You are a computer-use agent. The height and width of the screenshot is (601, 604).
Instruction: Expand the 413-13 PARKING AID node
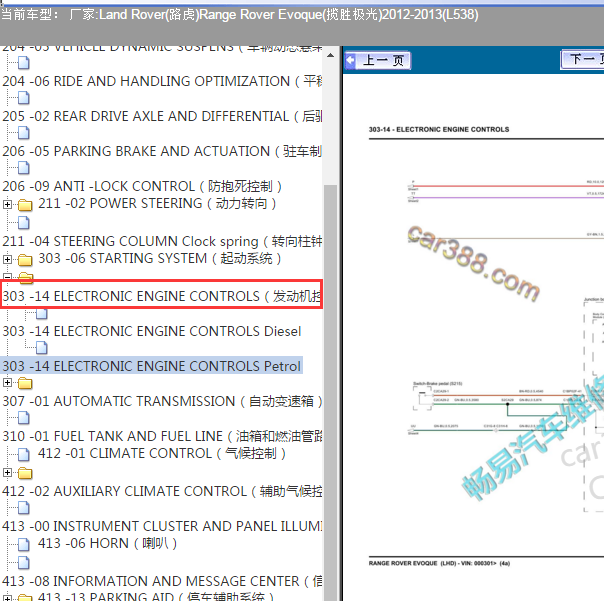point(7,598)
